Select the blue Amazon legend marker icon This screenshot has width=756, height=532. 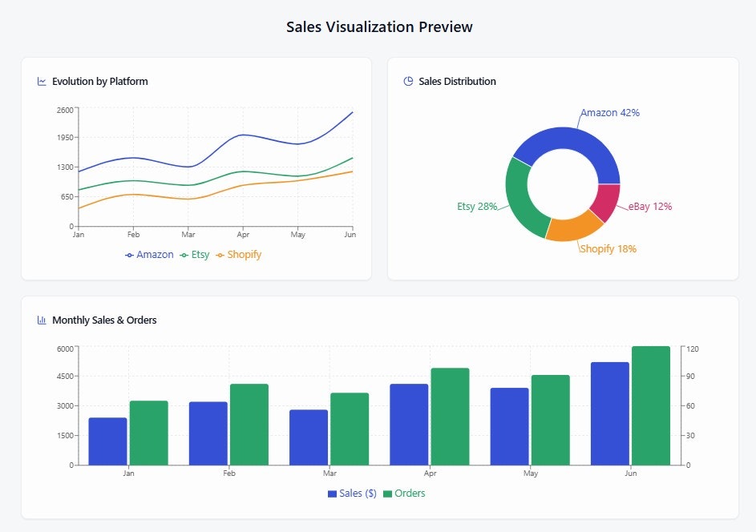coord(129,254)
